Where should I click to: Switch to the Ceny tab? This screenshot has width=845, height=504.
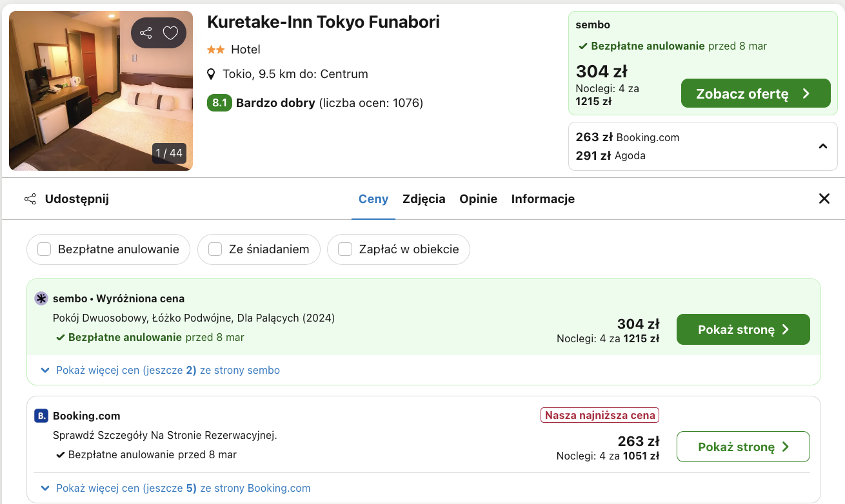(x=373, y=199)
